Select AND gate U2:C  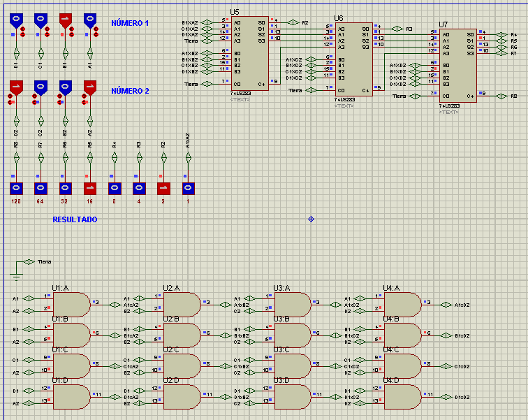(182, 366)
